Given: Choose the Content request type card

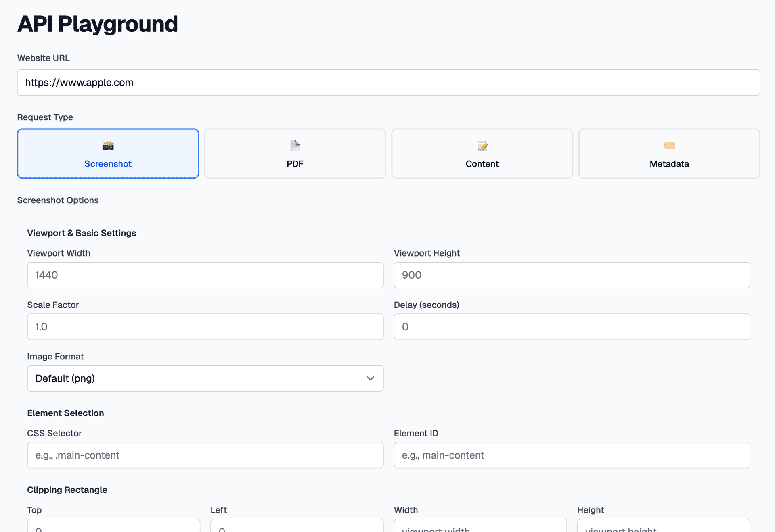Looking at the screenshot, I should click(482, 154).
